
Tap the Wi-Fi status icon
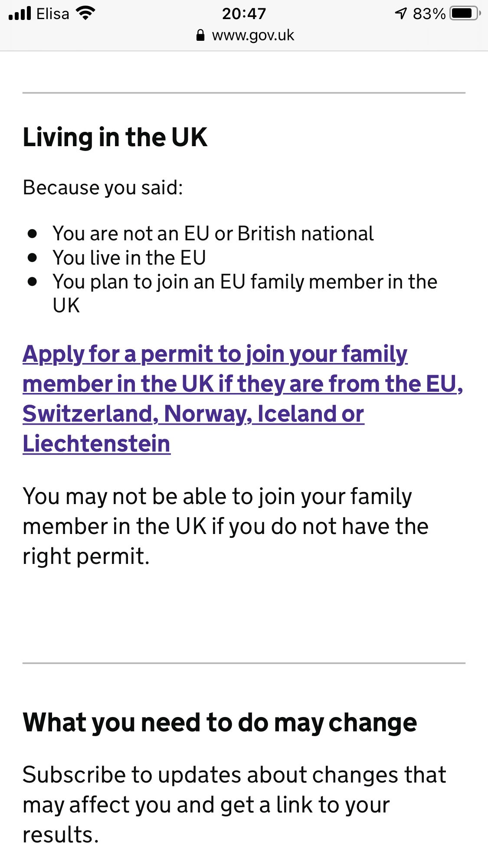[x=85, y=13]
